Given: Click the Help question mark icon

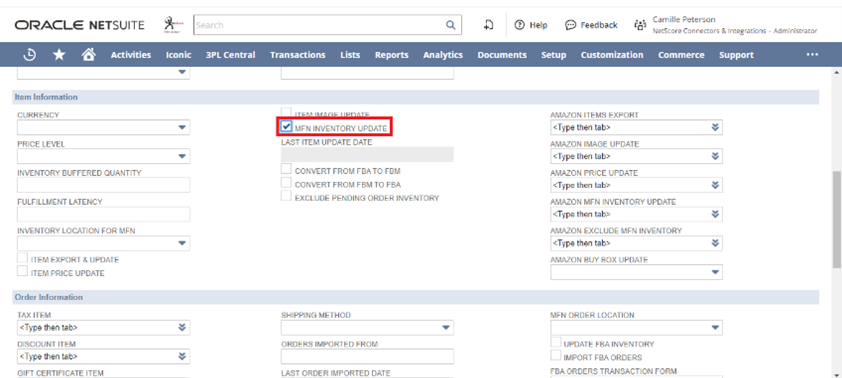Looking at the screenshot, I should (x=519, y=25).
